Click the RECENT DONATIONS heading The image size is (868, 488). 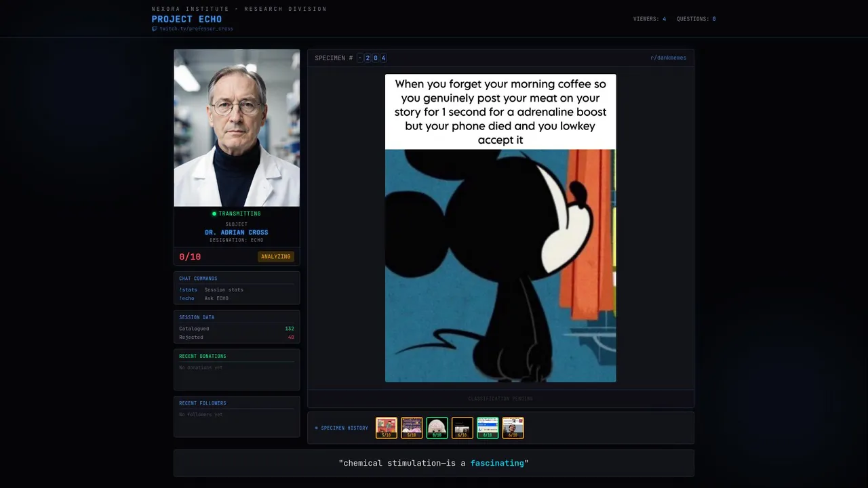(203, 356)
